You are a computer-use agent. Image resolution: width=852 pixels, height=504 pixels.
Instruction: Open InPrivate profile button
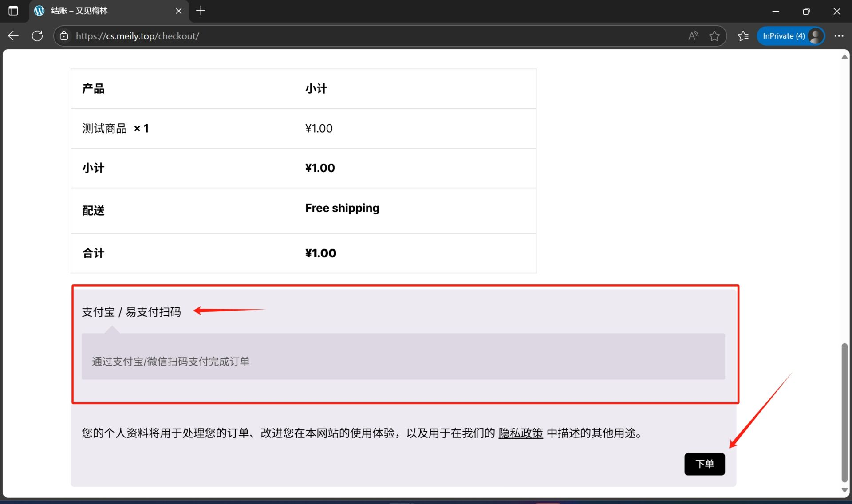(x=791, y=36)
